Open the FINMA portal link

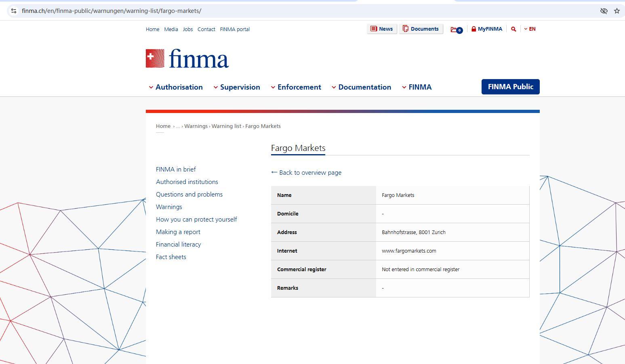(x=235, y=29)
